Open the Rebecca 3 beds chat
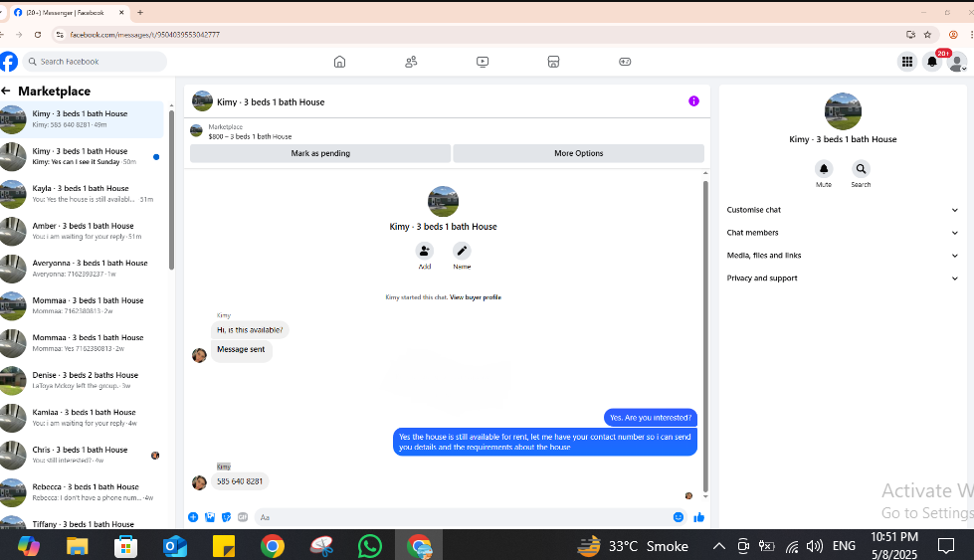 click(x=82, y=491)
